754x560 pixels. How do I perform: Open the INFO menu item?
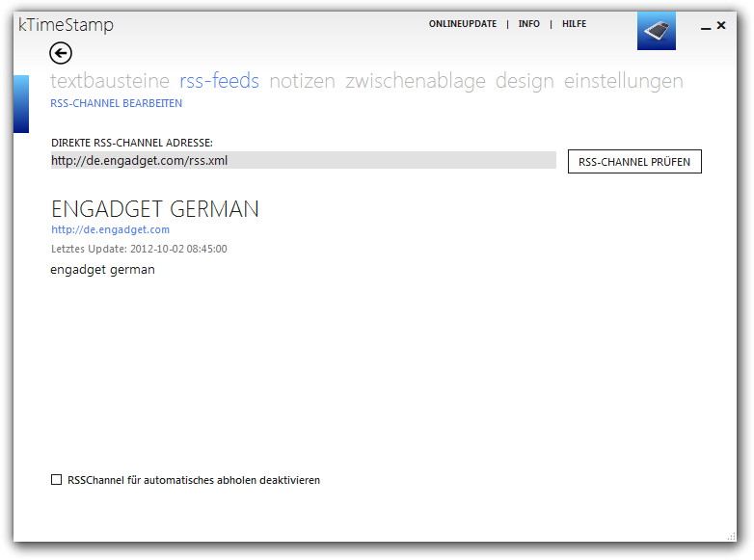coord(529,24)
